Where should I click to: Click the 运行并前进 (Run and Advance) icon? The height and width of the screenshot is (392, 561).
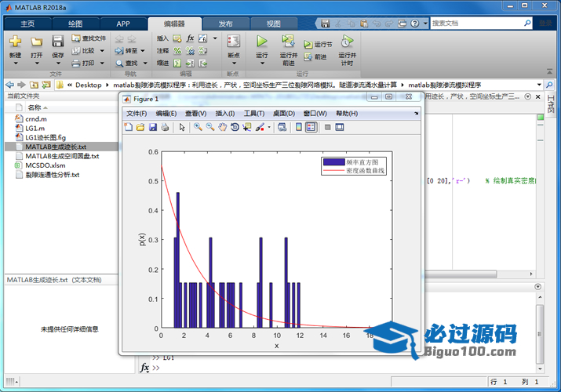tap(289, 41)
